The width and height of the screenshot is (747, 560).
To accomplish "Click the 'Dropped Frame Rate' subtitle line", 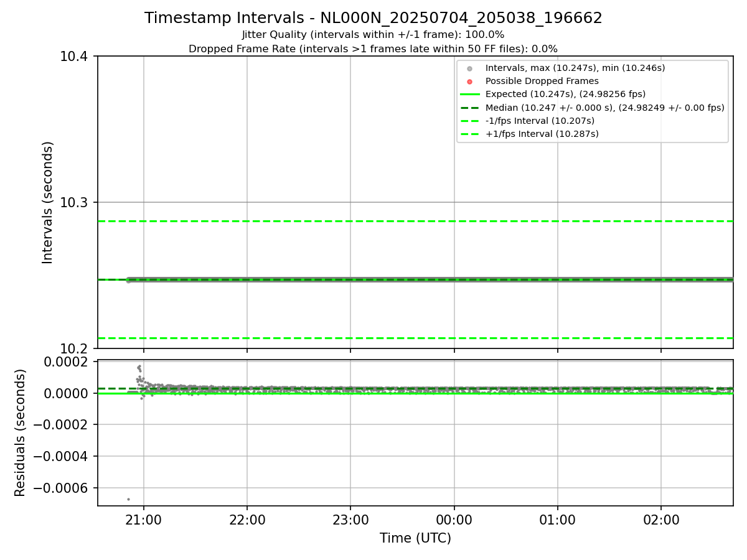I will click(x=374, y=49).
